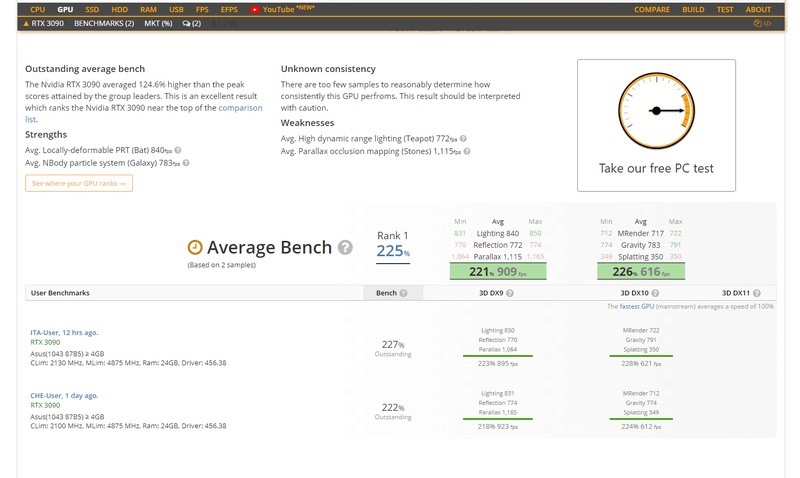Click the RTX 3090 warning triangle icon

coord(26,23)
